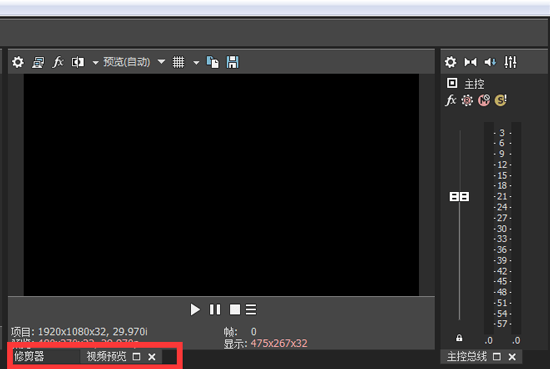
Task: Save snapshot to file icon
Action: tap(233, 62)
